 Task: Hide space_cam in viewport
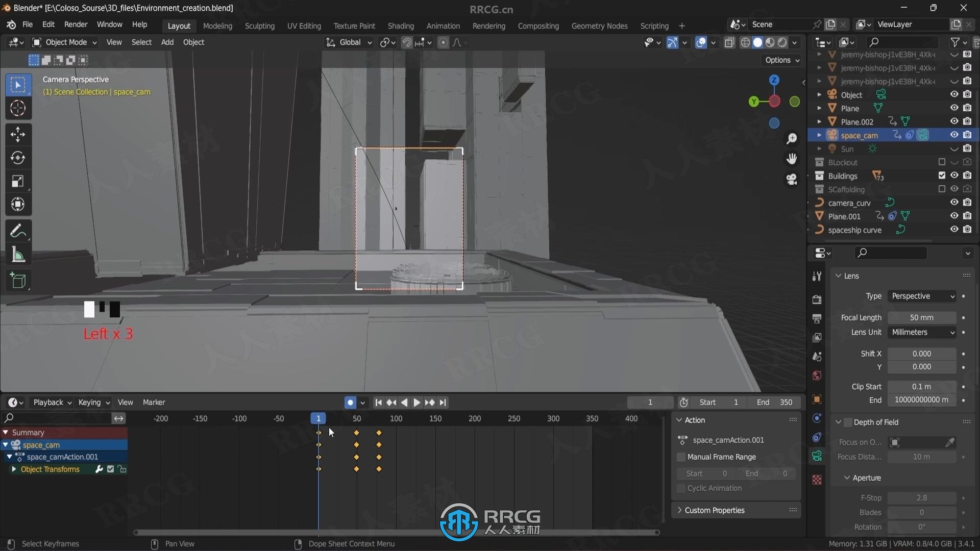point(954,135)
